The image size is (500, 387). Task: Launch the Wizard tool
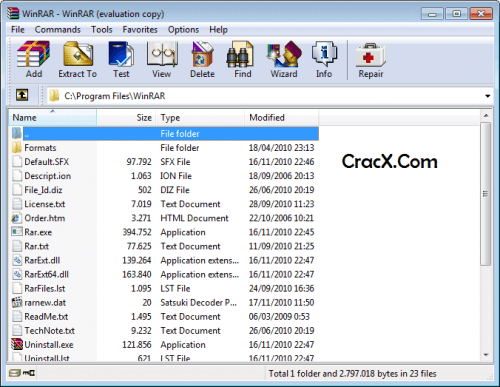click(284, 54)
